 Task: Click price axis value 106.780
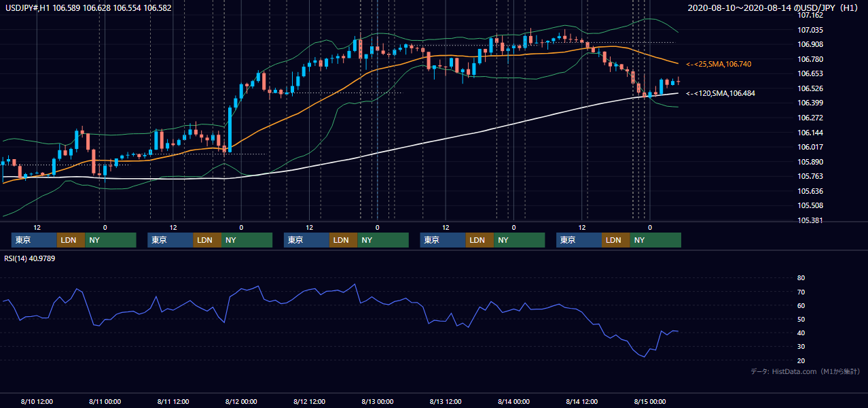coord(810,59)
